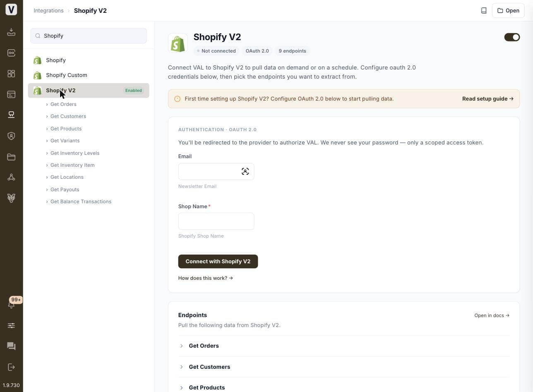533x392 pixels.
Task: Open the dashboard grid icon in left rail
Action: point(11,74)
